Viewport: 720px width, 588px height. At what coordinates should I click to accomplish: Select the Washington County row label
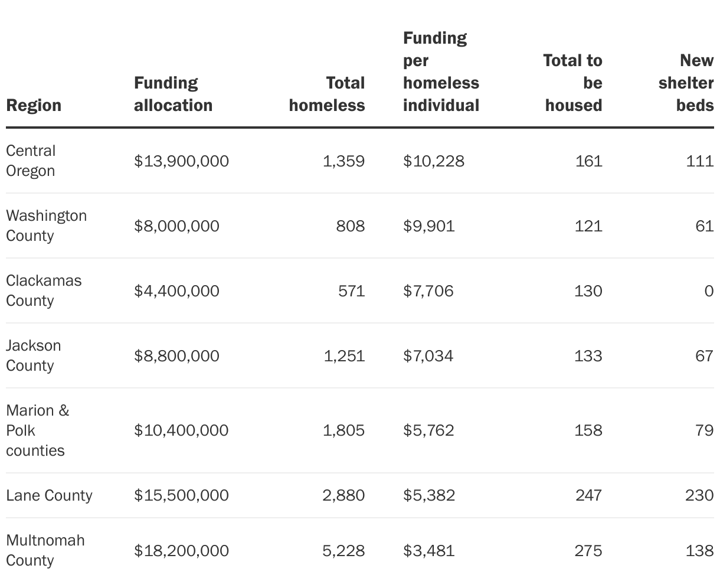[x=46, y=226]
